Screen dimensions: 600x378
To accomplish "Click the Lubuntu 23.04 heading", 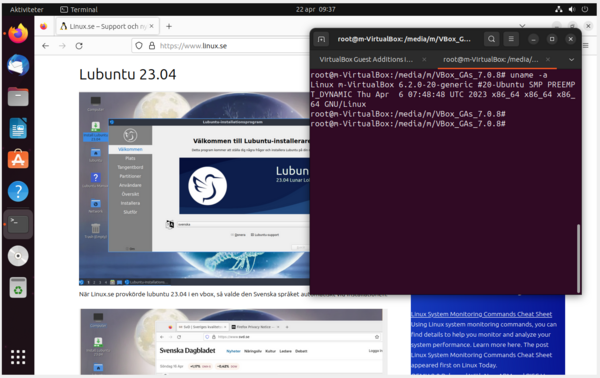I will 127,74.
